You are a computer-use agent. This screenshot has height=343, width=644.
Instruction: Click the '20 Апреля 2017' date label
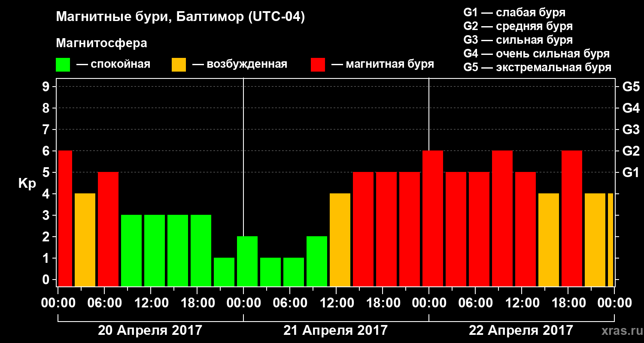(x=150, y=330)
